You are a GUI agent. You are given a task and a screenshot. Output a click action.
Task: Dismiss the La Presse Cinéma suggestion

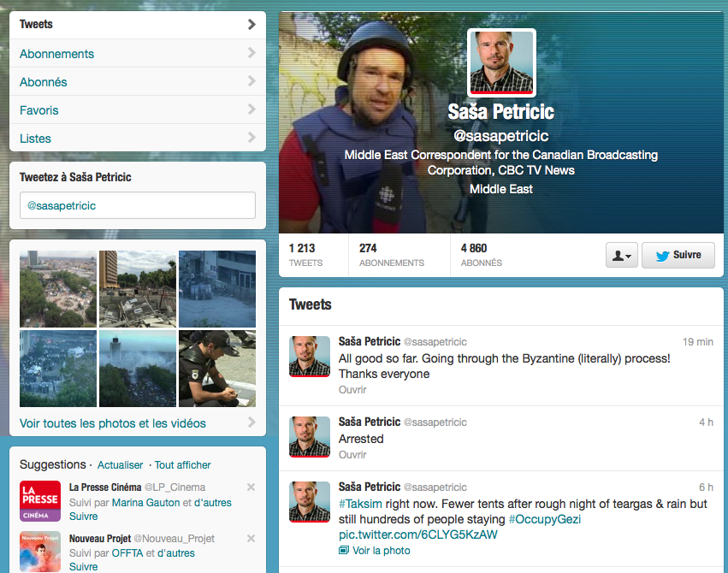coord(251,487)
